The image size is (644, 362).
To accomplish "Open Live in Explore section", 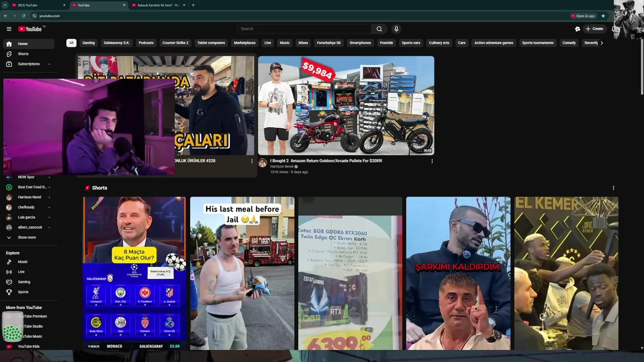I will 29,272.
